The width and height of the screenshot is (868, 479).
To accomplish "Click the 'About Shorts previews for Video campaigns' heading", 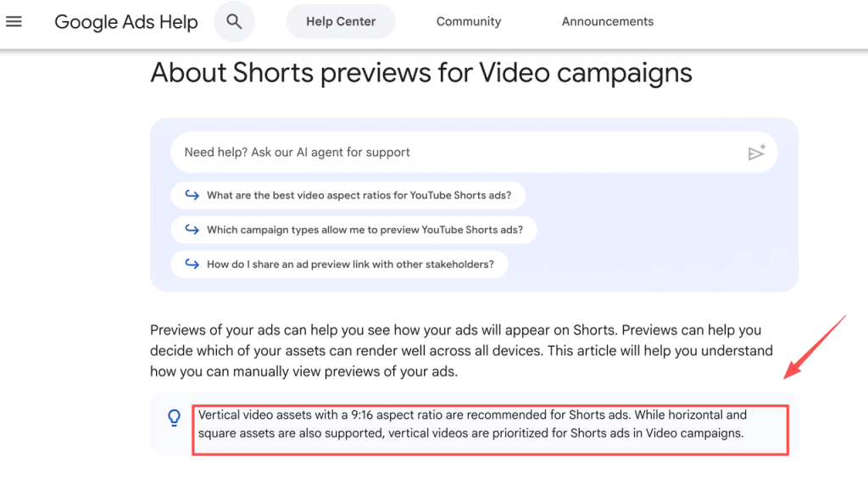I will (x=421, y=73).
